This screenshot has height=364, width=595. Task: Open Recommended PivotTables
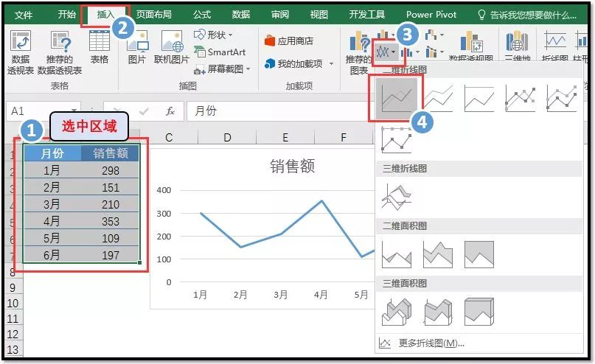click(60, 52)
